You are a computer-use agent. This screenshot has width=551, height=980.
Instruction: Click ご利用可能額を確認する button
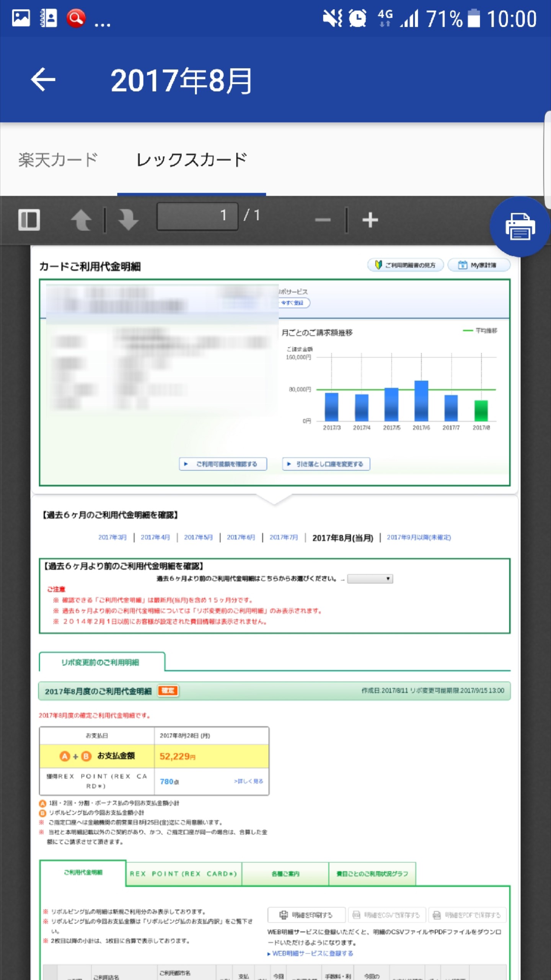coord(223,464)
